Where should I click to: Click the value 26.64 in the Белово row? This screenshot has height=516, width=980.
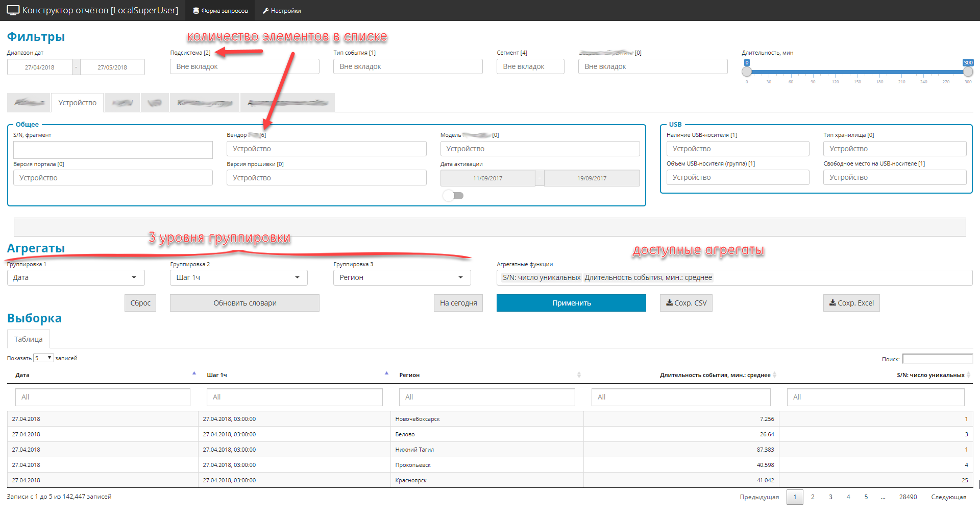767,434
